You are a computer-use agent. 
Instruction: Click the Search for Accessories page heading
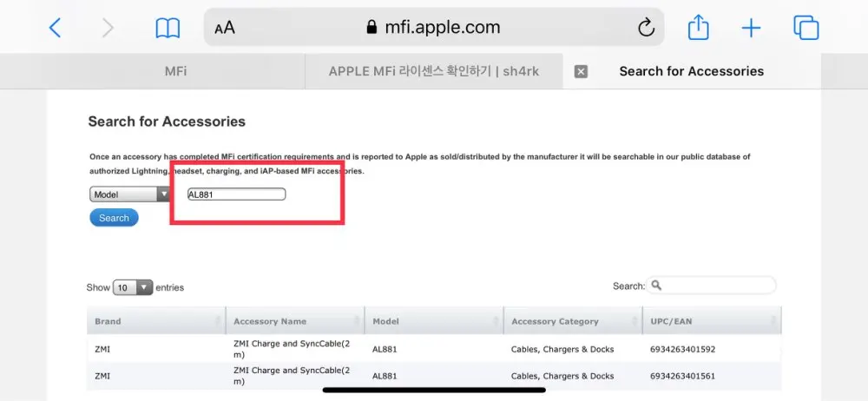tap(167, 122)
